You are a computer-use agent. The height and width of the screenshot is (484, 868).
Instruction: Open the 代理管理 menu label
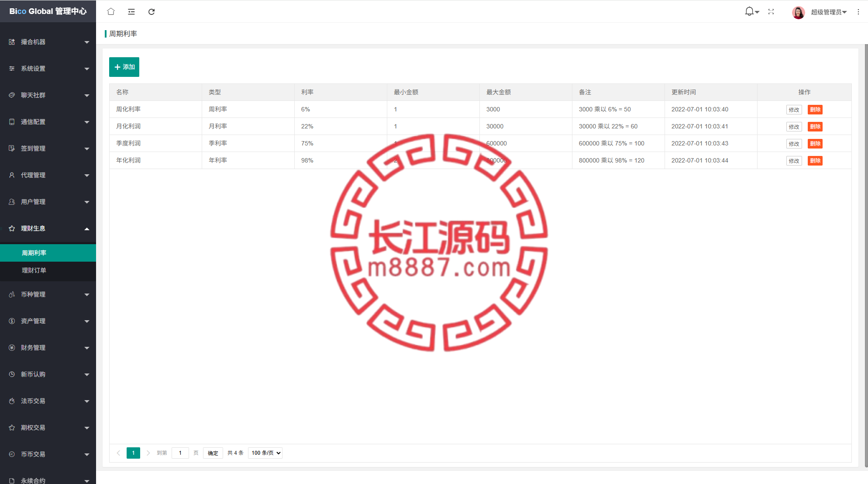(33, 175)
